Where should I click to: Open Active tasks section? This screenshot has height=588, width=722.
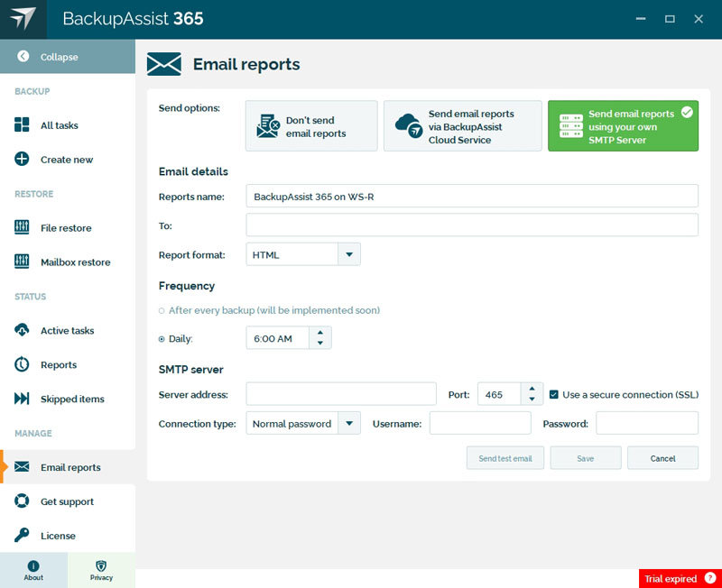[x=68, y=330]
